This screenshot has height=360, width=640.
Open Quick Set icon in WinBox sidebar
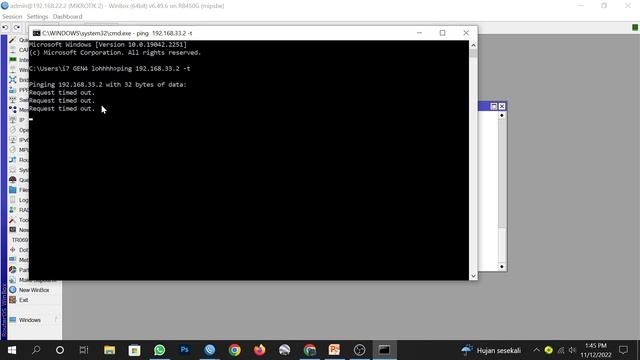(13, 40)
